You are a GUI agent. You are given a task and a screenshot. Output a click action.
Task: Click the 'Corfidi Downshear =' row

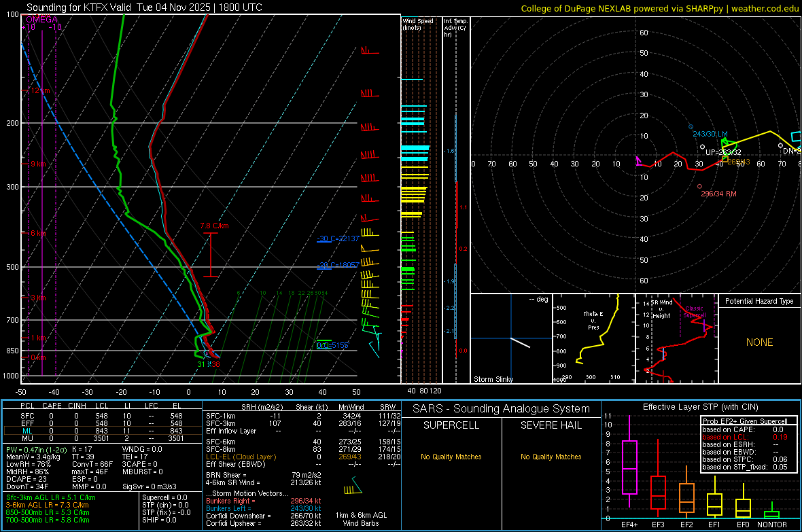coord(264,516)
